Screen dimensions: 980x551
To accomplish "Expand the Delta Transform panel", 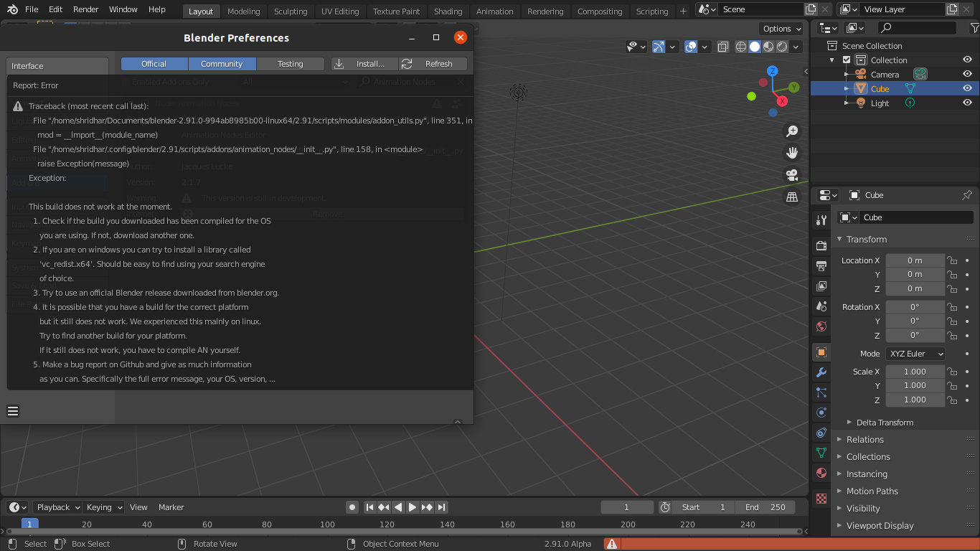I will (884, 422).
